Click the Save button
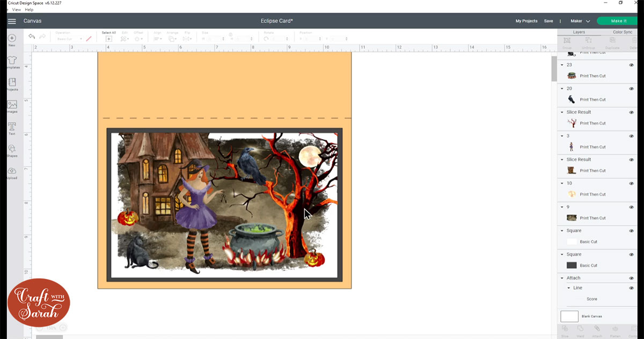Screen dimensions: 644x339 pyautogui.click(x=548, y=21)
